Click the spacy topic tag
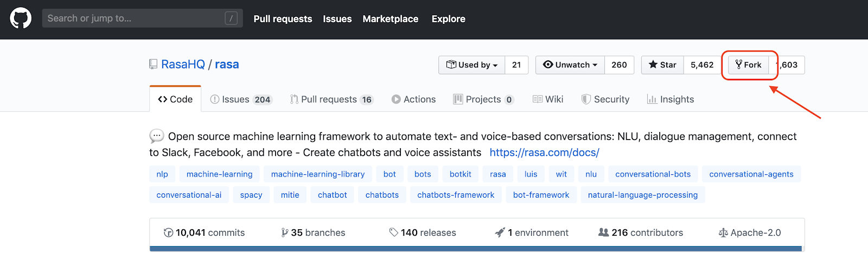This screenshot has width=868, height=258. pos(251,195)
